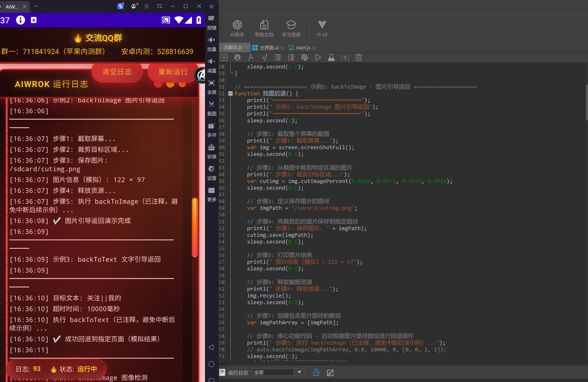
Task: Open 学习资源 learning resources
Action: click(291, 29)
